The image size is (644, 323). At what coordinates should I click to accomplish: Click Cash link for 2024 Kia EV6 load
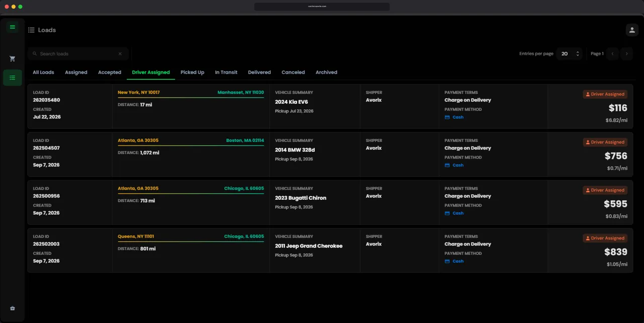coord(458,117)
